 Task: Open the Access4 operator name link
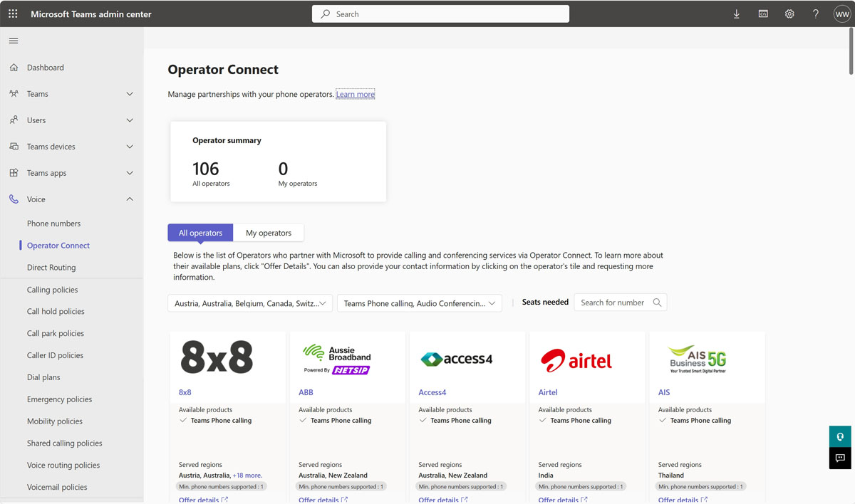point(432,392)
